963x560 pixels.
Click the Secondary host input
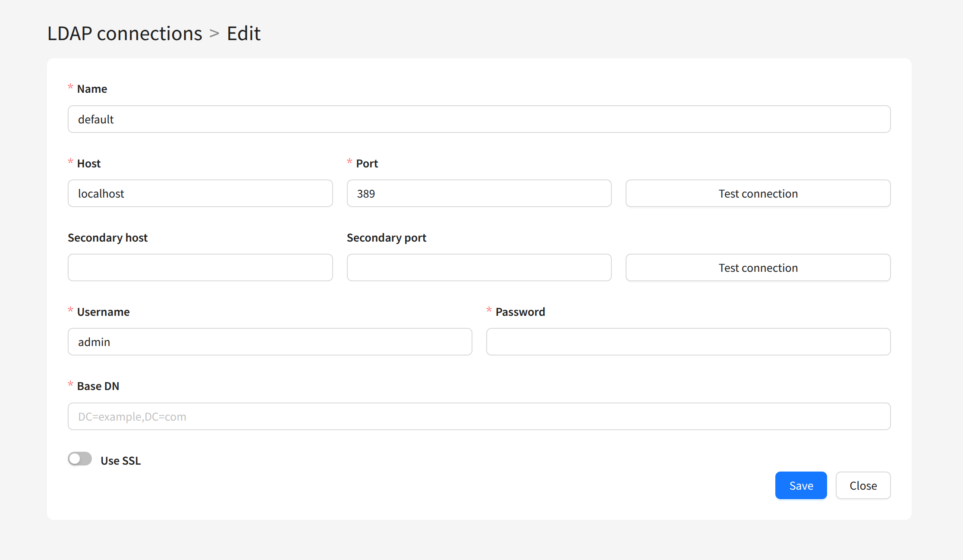click(x=200, y=267)
